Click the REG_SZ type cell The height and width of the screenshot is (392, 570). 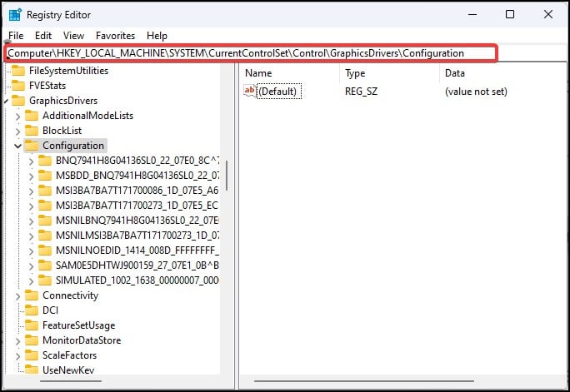361,91
